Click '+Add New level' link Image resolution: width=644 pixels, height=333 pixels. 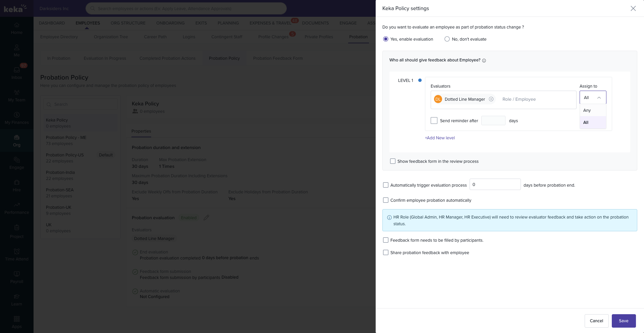440,138
